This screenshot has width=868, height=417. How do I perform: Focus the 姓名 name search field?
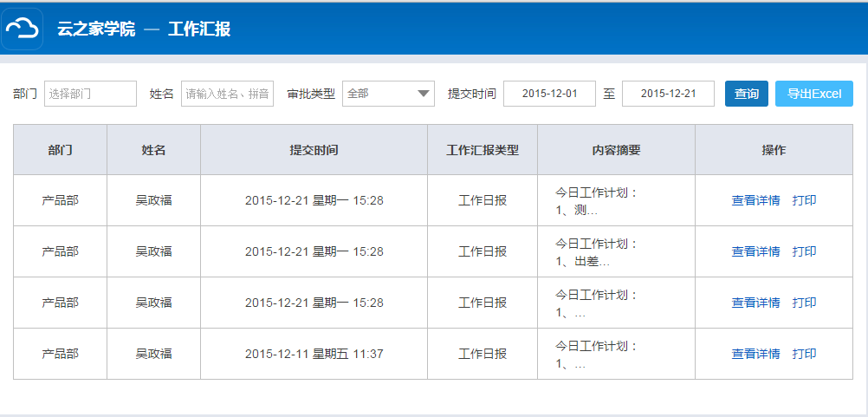click(x=227, y=94)
